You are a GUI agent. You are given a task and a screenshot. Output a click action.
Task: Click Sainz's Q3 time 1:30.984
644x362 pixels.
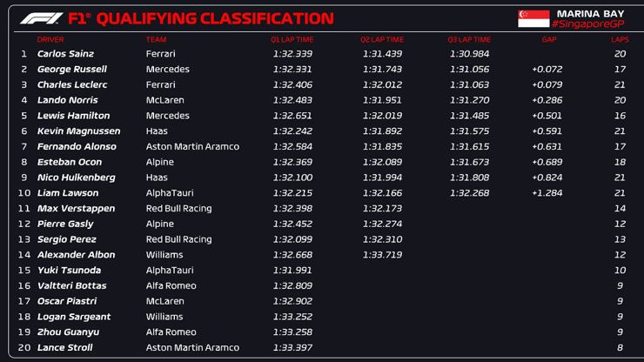click(x=469, y=54)
